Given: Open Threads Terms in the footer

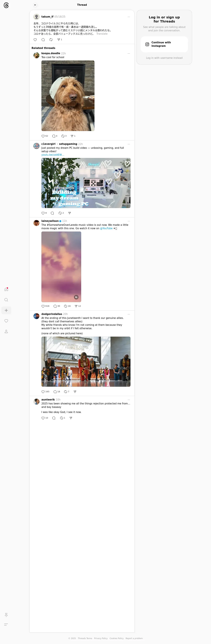Looking at the screenshot, I should point(85,638).
